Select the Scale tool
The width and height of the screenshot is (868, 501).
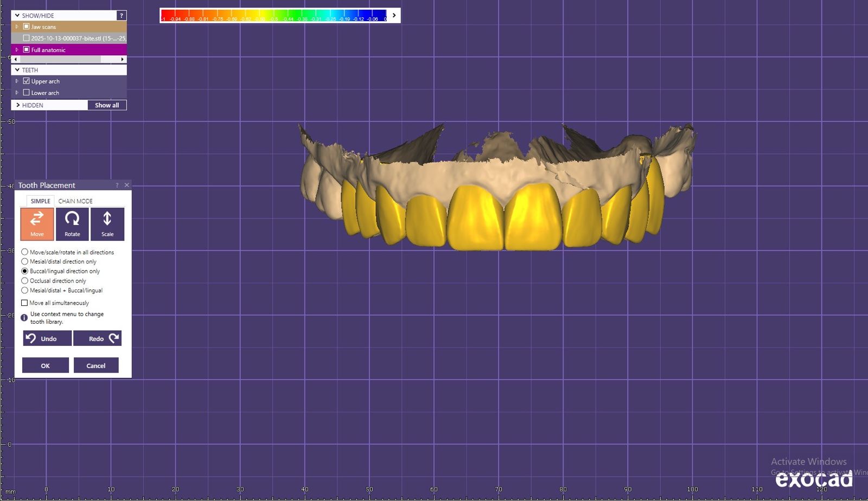(x=107, y=223)
